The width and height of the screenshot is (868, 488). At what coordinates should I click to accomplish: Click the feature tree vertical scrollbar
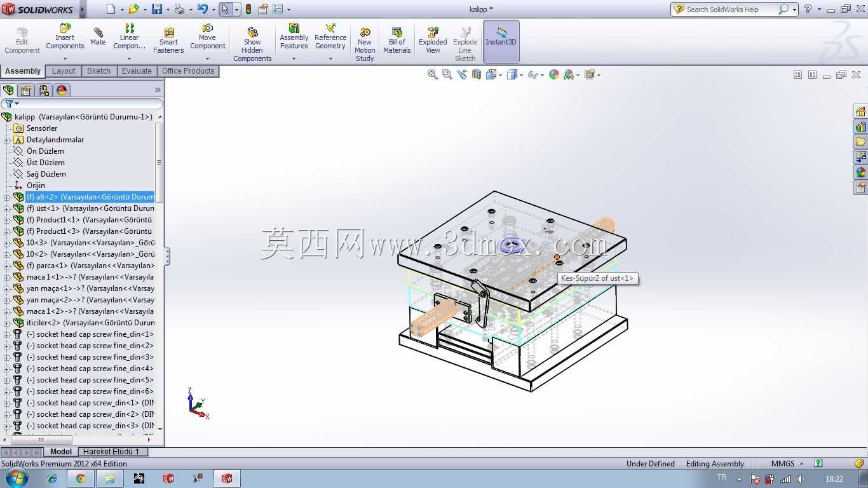tap(159, 272)
